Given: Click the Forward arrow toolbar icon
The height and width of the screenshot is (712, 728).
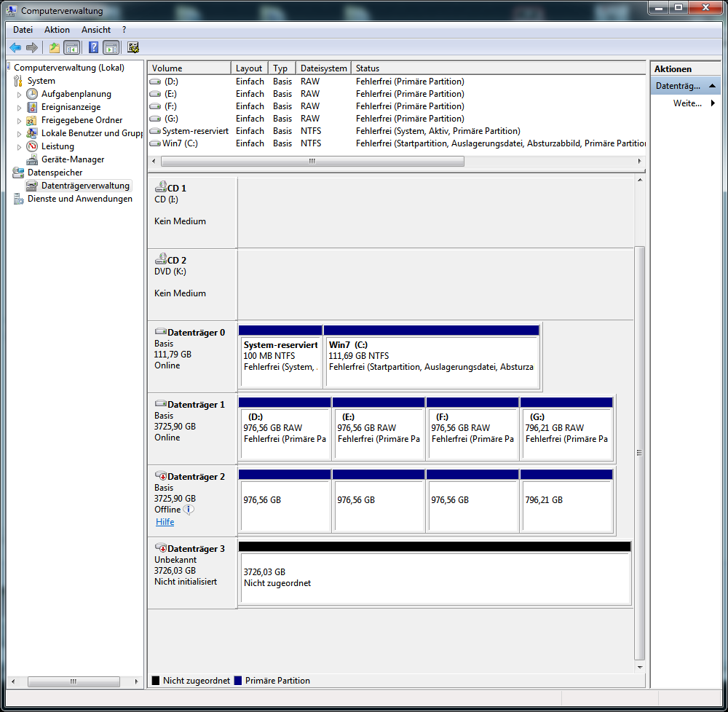Looking at the screenshot, I should click(x=32, y=47).
